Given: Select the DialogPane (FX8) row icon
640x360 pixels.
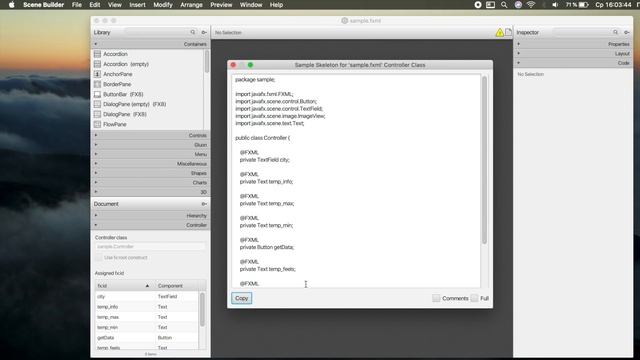Looking at the screenshot, I should click(97, 114).
